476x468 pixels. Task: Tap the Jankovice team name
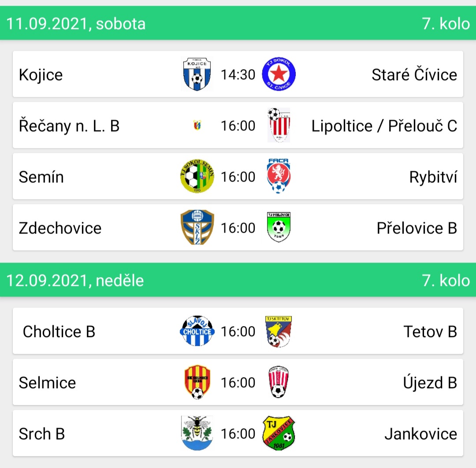[421, 434]
